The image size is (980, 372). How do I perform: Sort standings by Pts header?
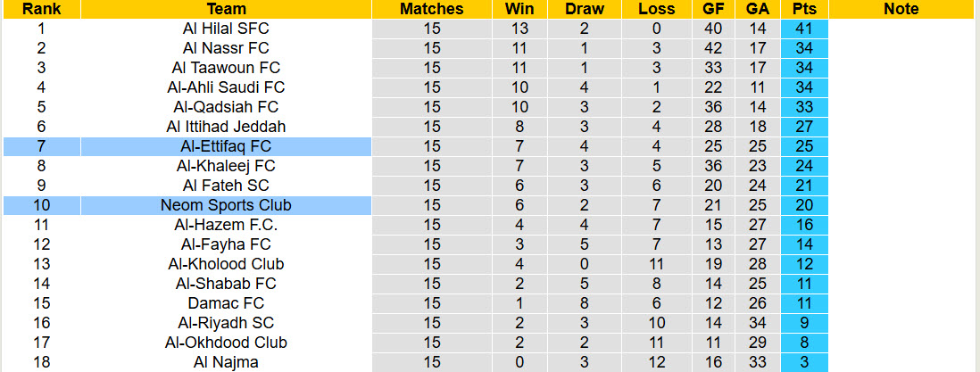click(804, 9)
